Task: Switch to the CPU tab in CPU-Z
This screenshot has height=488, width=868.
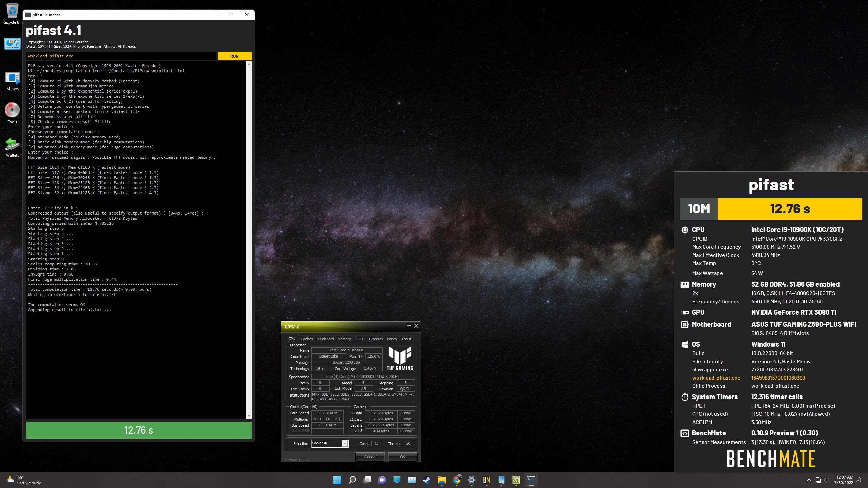Action: click(x=292, y=339)
